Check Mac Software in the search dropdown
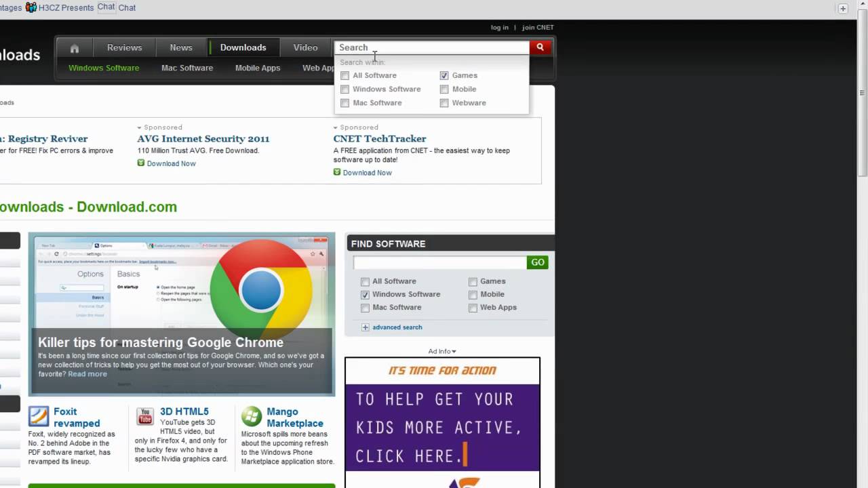This screenshot has width=868, height=488. click(x=345, y=103)
